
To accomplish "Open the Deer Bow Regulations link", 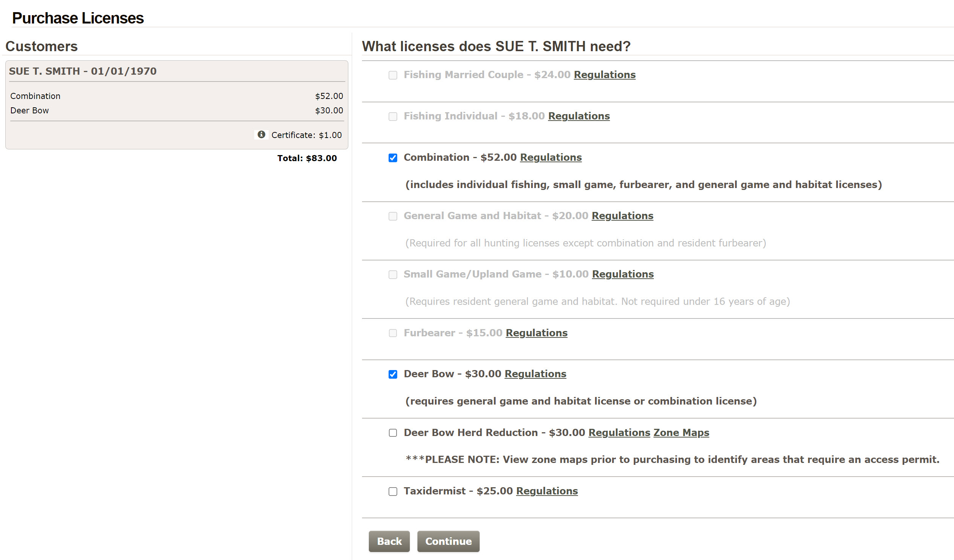I will coord(535,374).
